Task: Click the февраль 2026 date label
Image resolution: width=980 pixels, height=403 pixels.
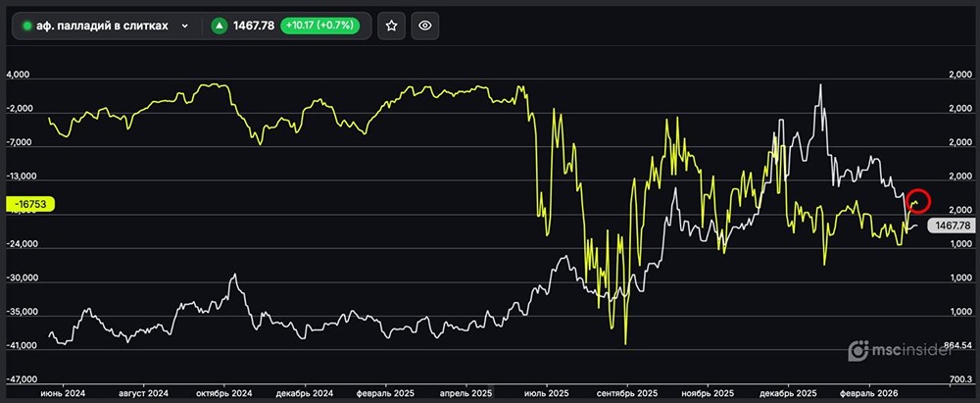Action: point(869,393)
